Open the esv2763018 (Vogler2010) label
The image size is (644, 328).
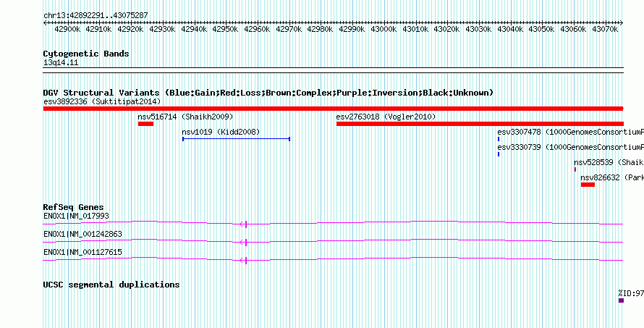386,117
